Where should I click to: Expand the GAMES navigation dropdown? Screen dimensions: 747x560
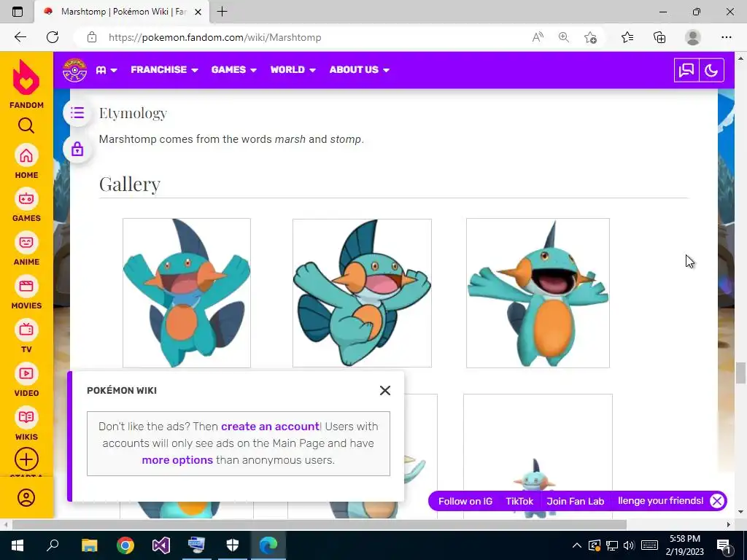tap(234, 70)
